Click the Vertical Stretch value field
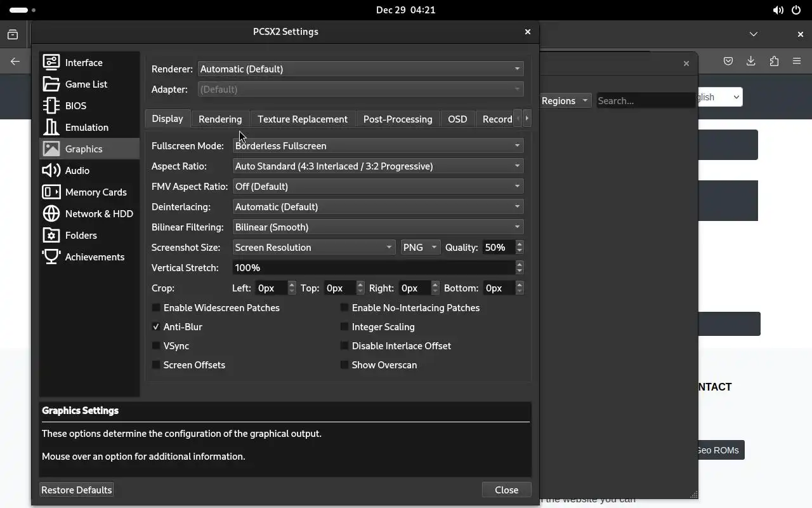The height and width of the screenshot is (508, 812). point(378,267)
